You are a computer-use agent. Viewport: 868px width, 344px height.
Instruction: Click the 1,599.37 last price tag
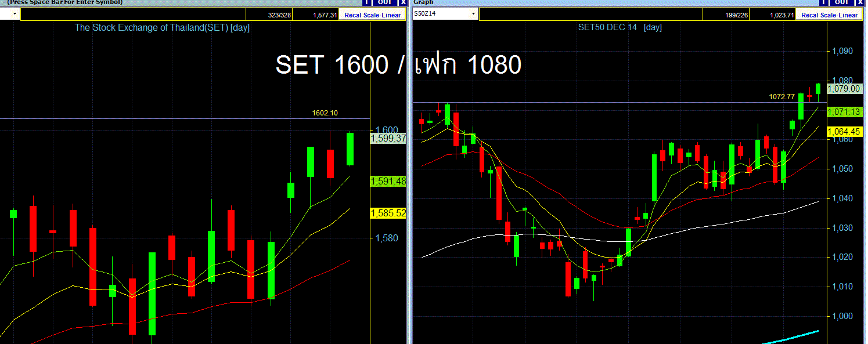point(388,138)
